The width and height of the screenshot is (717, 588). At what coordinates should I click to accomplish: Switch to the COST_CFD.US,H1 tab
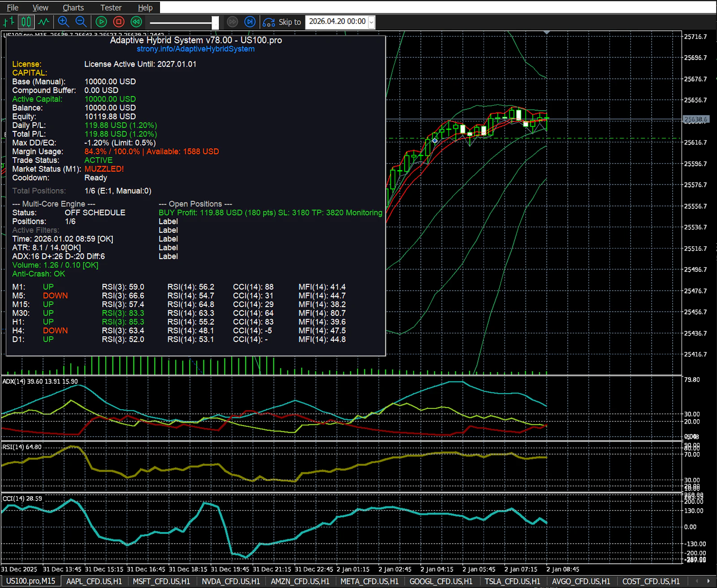click(x=651, y=581)
